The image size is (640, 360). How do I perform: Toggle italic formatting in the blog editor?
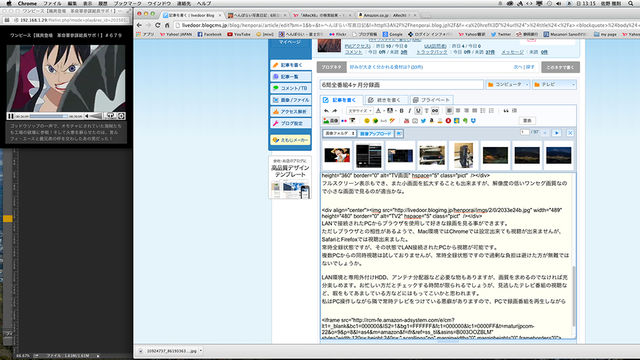(409, 111)
